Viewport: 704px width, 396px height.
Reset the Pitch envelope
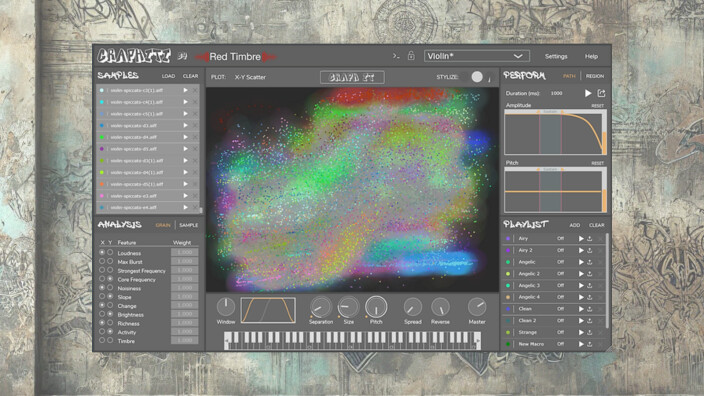click(x=597, y=163)
